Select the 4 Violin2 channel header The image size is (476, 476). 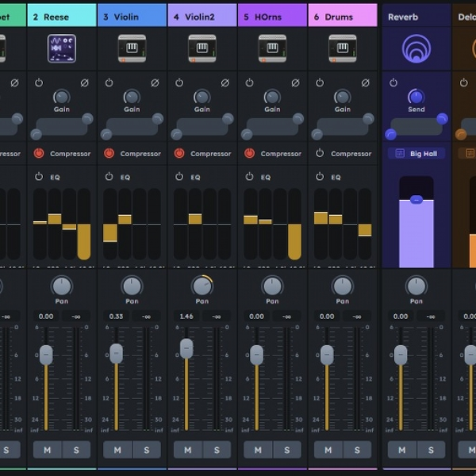[x=202, y=15]
